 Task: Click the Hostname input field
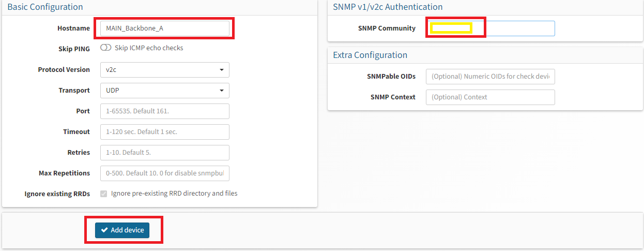[x=164, y=28]
